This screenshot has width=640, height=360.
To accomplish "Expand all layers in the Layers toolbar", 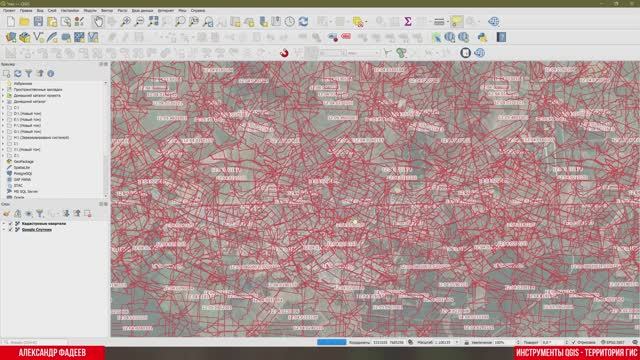I will tap(66, 213).
